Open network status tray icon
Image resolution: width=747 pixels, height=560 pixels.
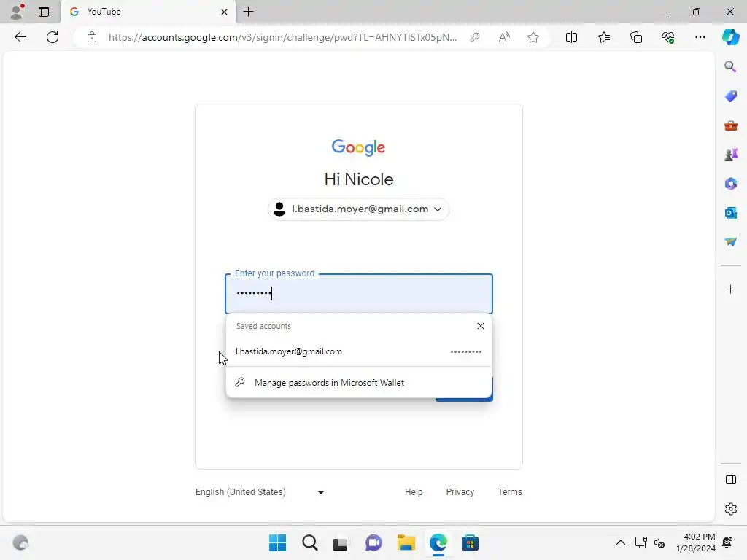point(640,542)
